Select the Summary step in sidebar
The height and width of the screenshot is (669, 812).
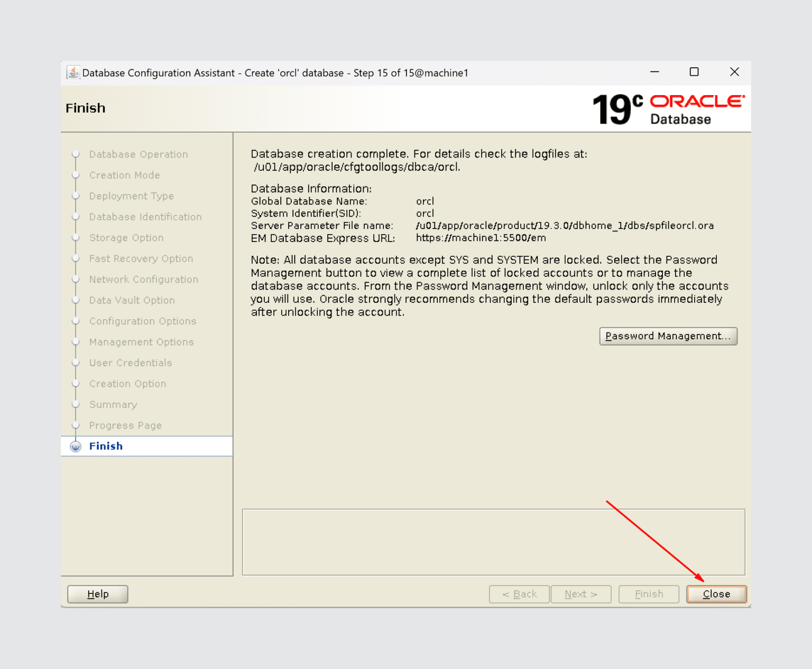(113, 405)
